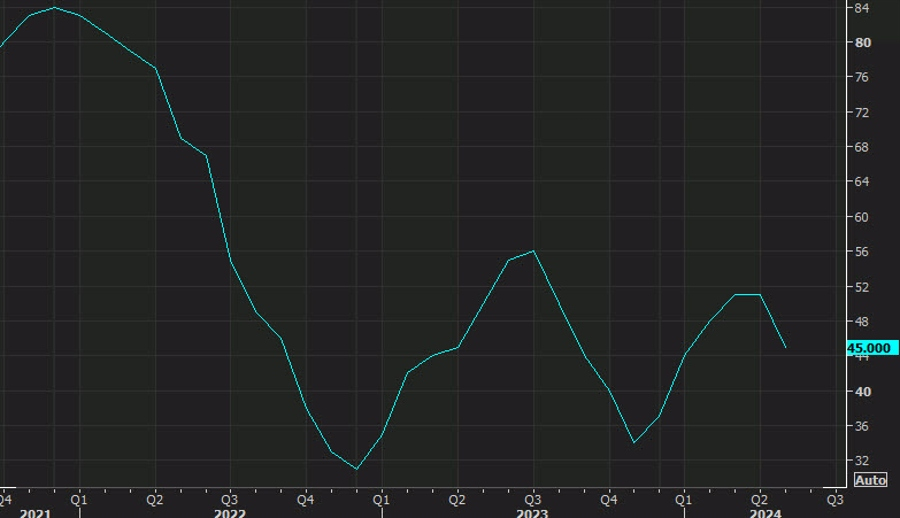Screen dimensions: 900x518
Task: Click the 2022 year label
Action: [x=230, y=513]
